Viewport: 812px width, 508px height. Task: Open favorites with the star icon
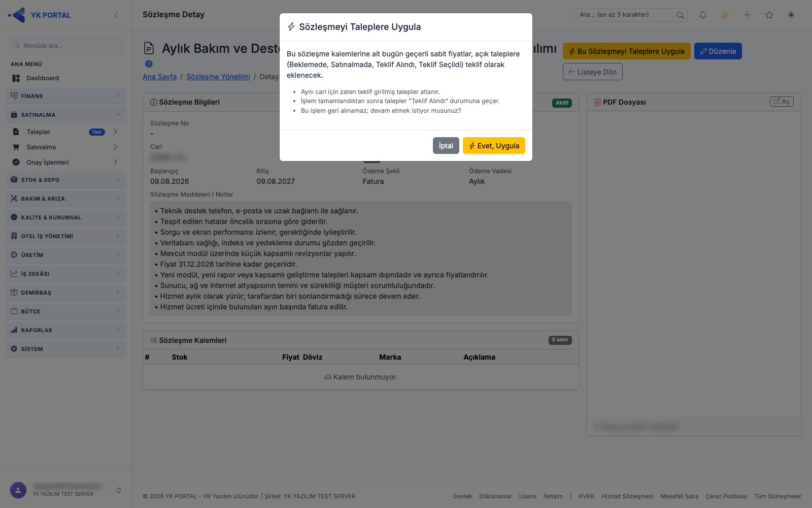tap(769, 15)
